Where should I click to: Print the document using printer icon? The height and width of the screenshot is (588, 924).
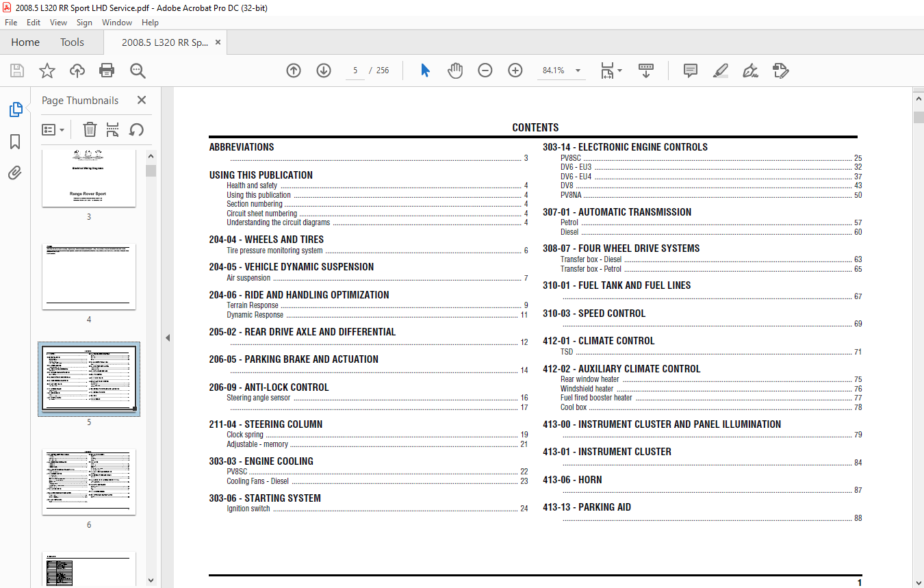click(107, 71)
